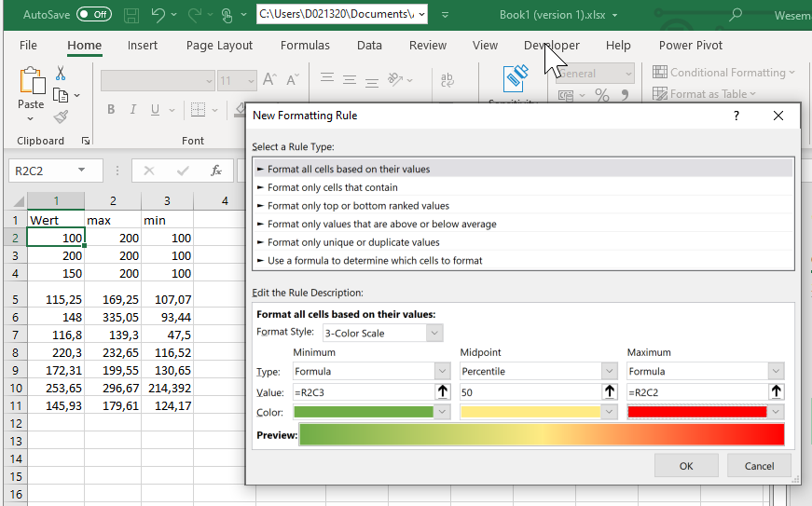The height and width of the screenshot is (506, 812).
Task: Click the Maximum value range selector arrow
Action: 777,391
